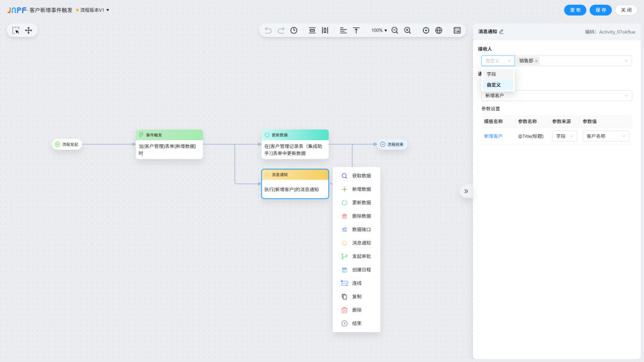Select 结束 from context menu
Image resolution: width=644 pixels, height=362 pixels.
(356, 323)
